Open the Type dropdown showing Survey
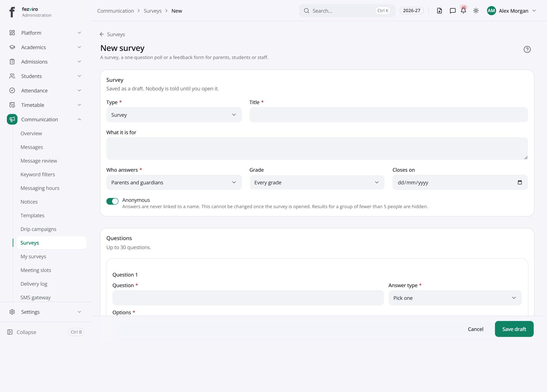The width and height of the screenshot is (547, 392). pos(174,115)
